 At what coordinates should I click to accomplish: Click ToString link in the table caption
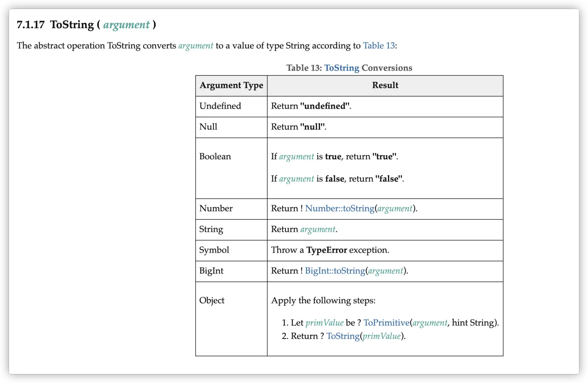pos(341,68)
